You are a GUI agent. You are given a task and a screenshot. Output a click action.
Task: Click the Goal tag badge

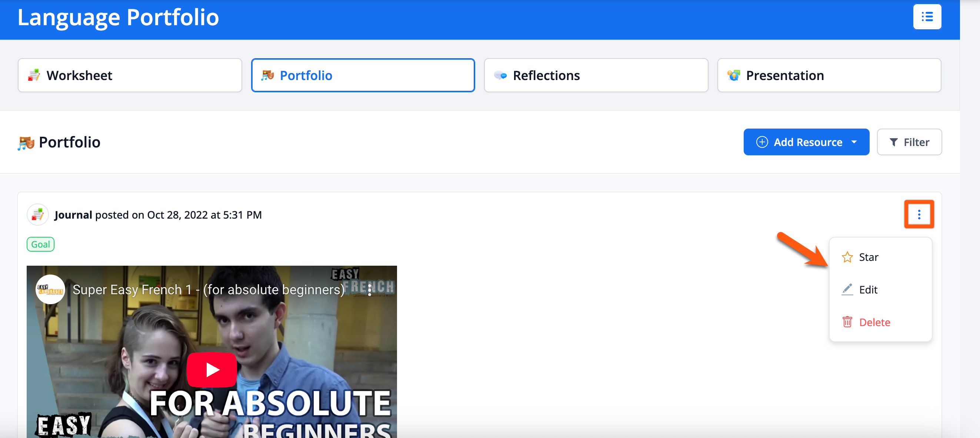pos(40,244)
